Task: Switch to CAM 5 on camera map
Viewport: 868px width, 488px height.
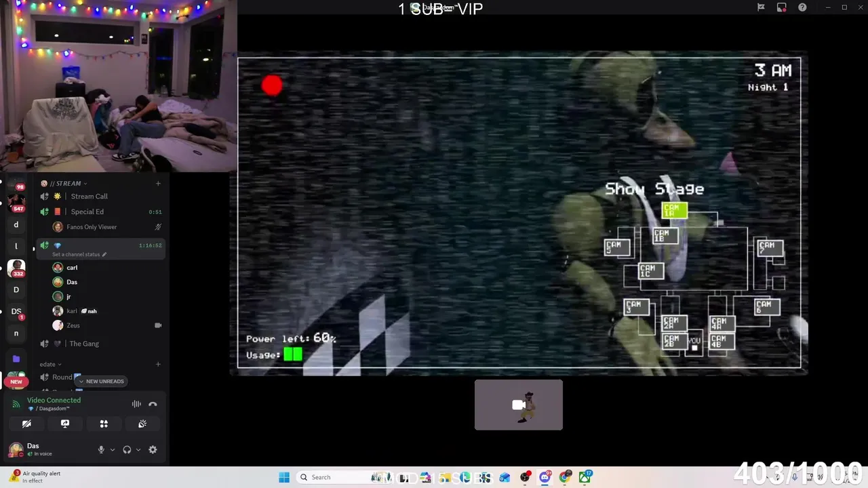Action: [617, 247]
